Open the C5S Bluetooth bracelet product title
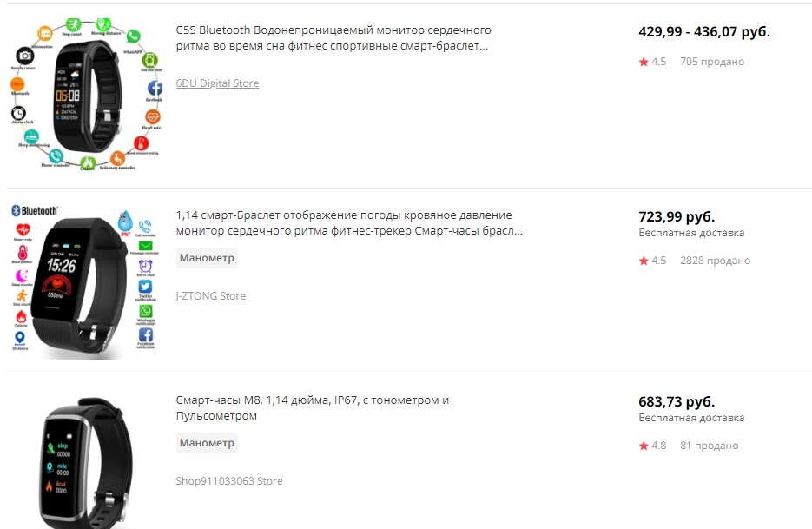Viewport: 812px width, 529px height. point(333,38)
